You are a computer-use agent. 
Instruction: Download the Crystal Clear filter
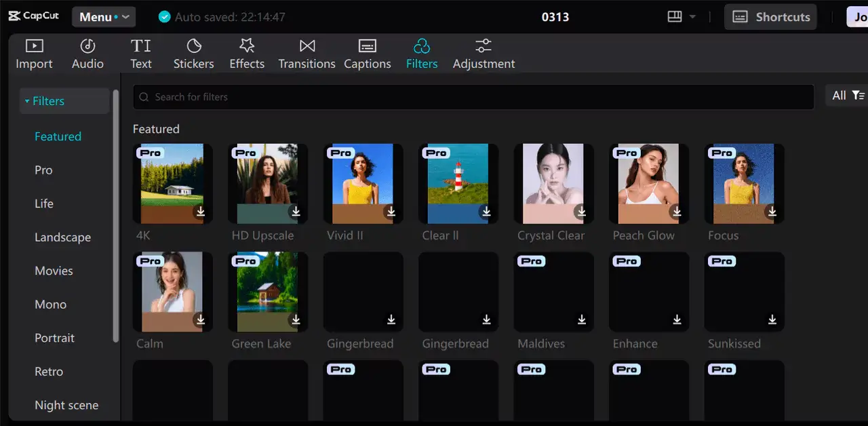(581, 212)
